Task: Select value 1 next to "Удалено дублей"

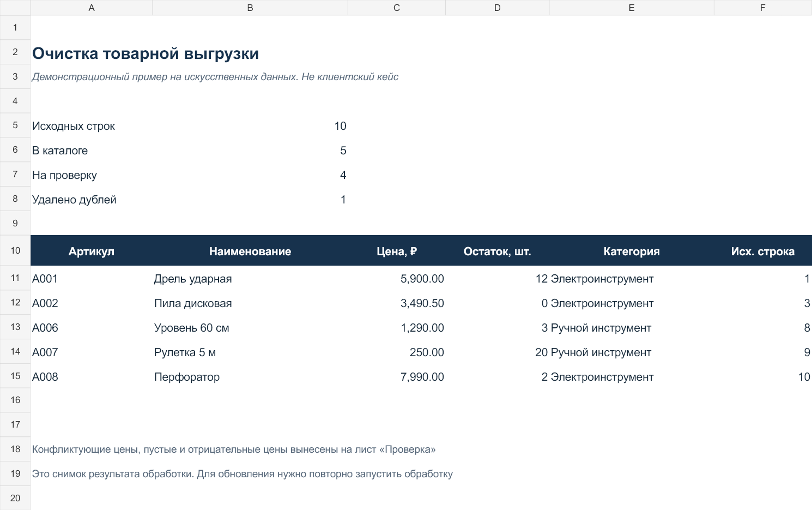Action: point(250,200)
